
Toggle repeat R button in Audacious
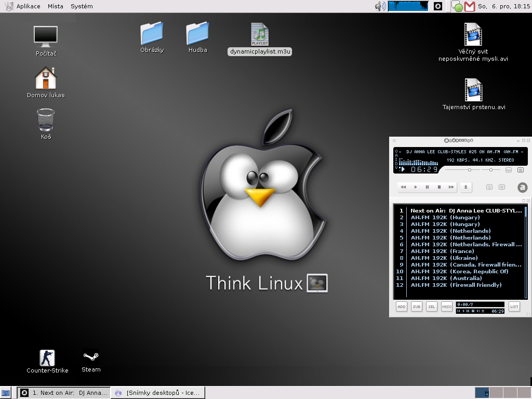pos(501,187)
